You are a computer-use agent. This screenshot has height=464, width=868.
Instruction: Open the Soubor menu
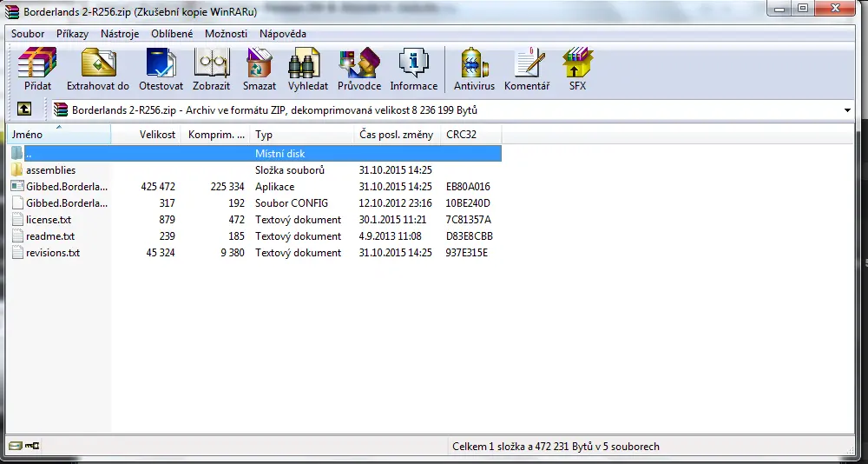tap(28, 34)
